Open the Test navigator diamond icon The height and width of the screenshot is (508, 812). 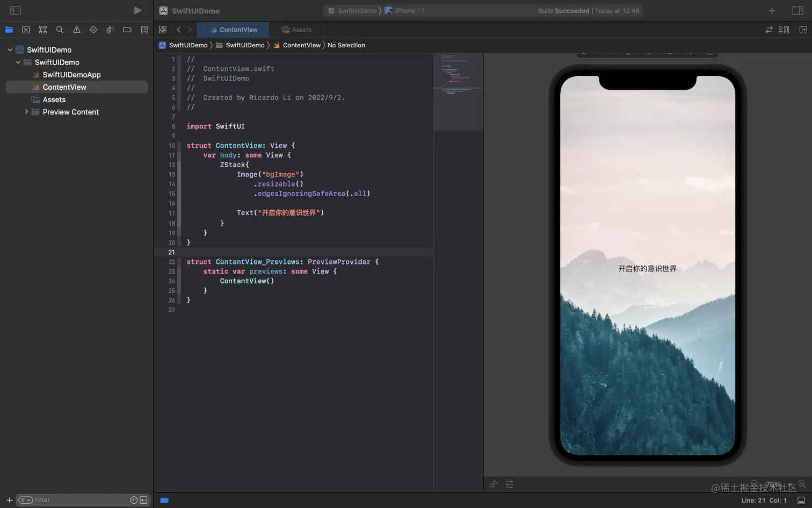pyautogui.click(x=93, y=30)
